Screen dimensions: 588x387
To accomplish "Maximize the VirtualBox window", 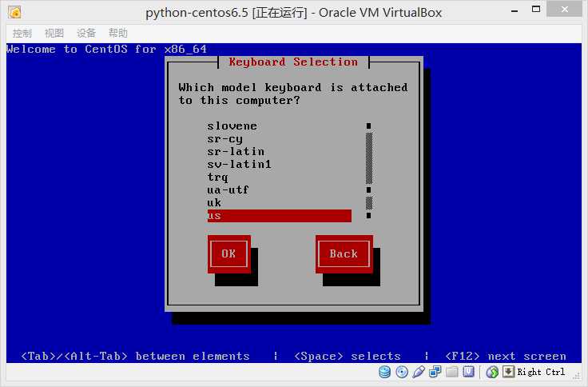I will pyautogui.click(x=536, y=10).
